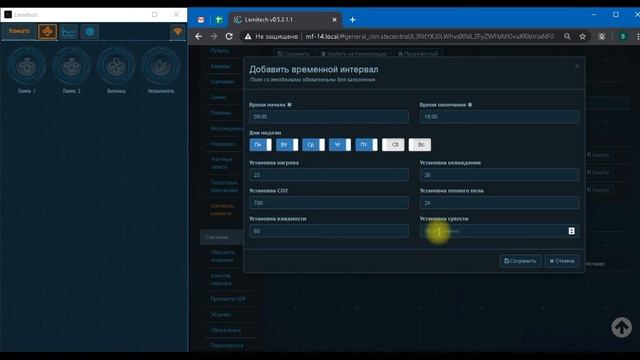Open the Комната tab in Lamitech app
This screenshot has height=360, width=640.
click(19, 31)
